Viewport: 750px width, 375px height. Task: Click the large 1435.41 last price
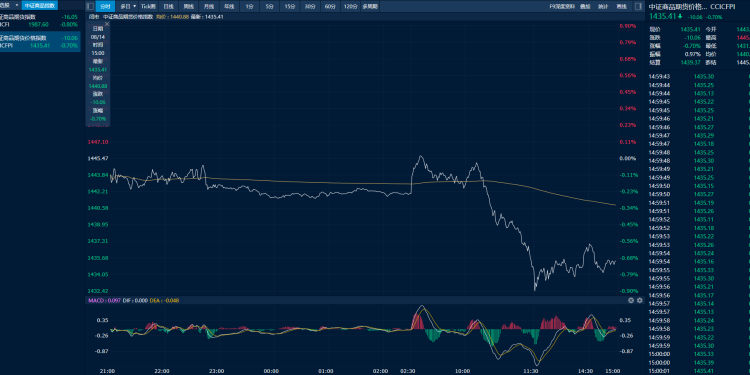click(x=662, y=16)
